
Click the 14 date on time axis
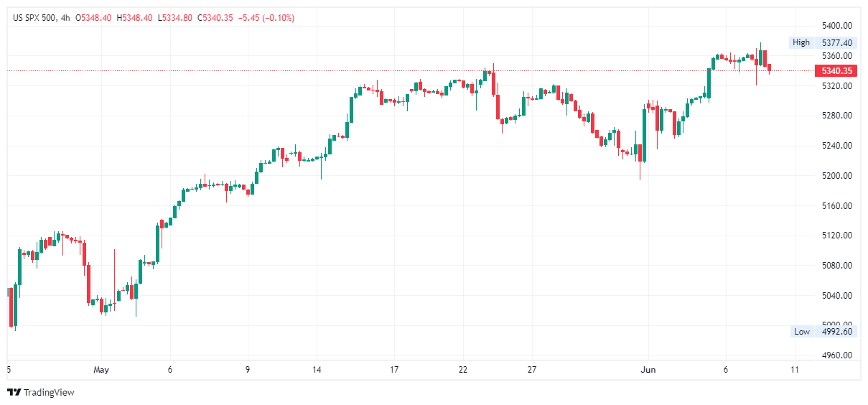[x=317, y=370]
